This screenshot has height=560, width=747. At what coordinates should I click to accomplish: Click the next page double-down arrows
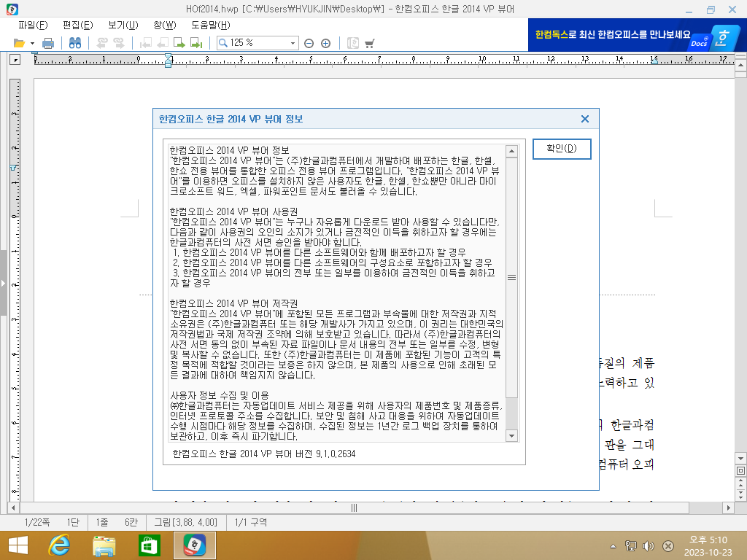tap(740, 494)
